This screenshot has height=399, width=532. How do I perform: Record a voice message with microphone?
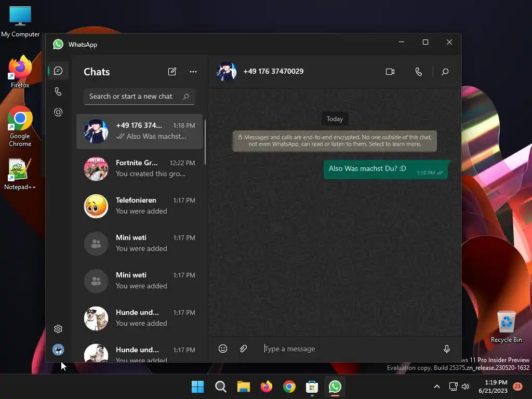(447, 349)
